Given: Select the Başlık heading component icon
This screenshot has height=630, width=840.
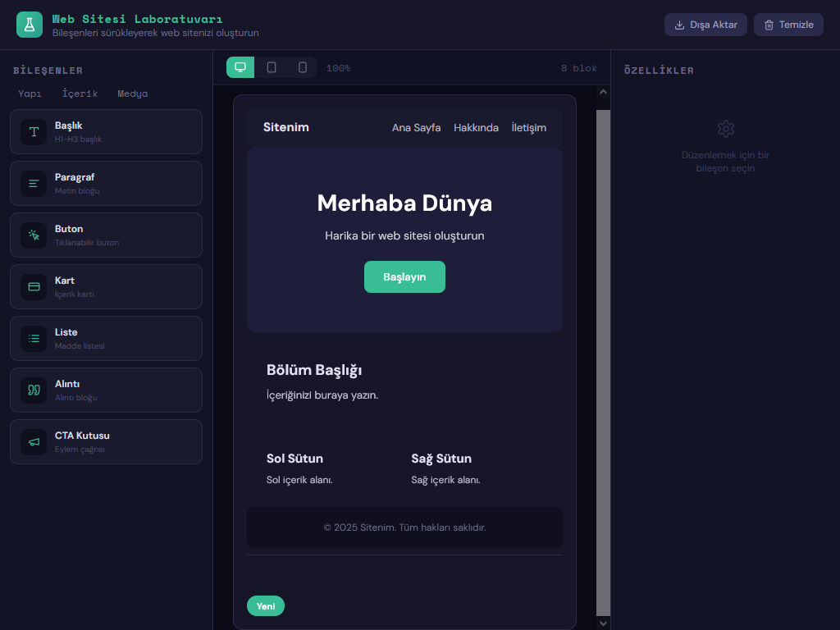Looking at the screenshot, I should pyautogui.click(x=34, y=132).
